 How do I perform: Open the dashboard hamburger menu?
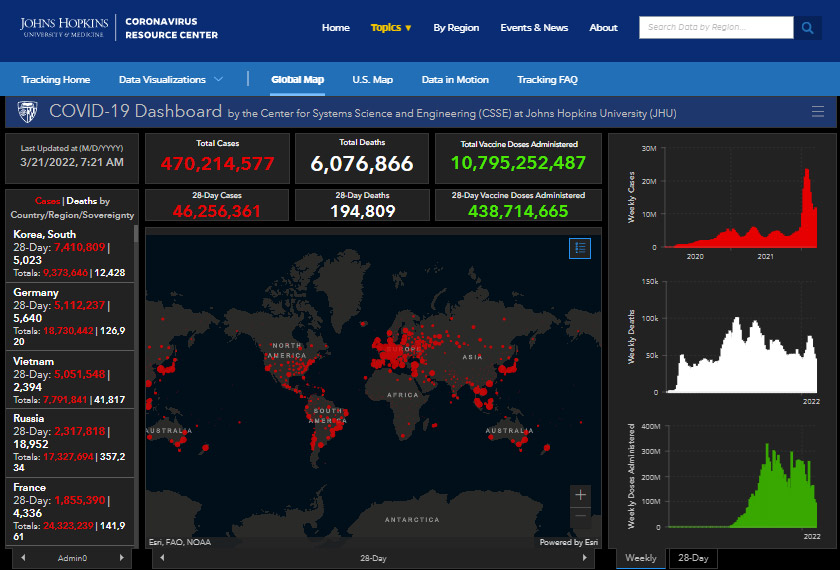[x=818, y=112]
